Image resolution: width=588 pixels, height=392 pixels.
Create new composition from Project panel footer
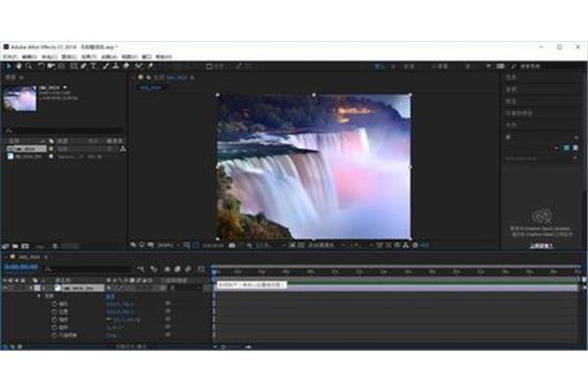(x=25, y=246)
